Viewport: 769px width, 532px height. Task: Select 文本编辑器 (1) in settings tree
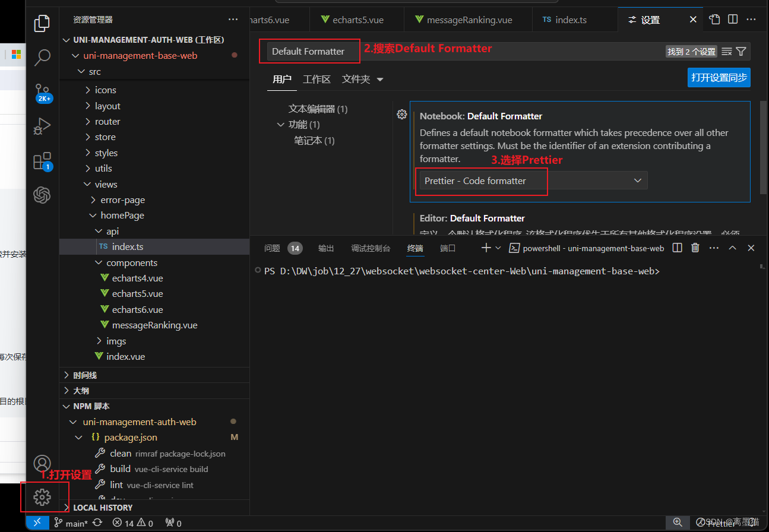[318, 109]
